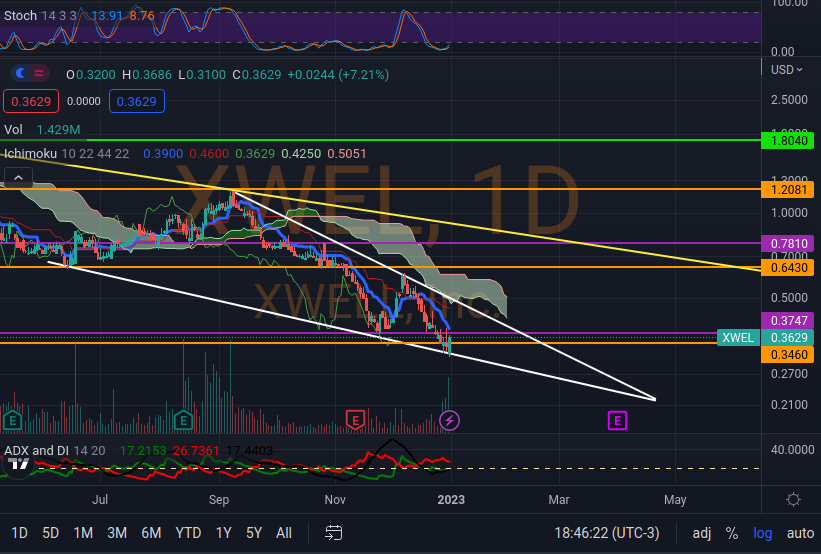Viewport: 821px width, 554px height.
Task: Click the purple 0.3747 price level label
Action: 787,320
